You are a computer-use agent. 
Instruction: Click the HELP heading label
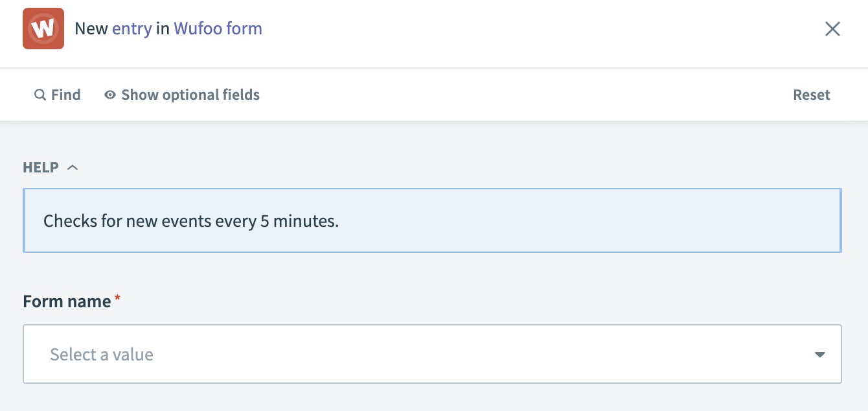click(x=41, y=167)
